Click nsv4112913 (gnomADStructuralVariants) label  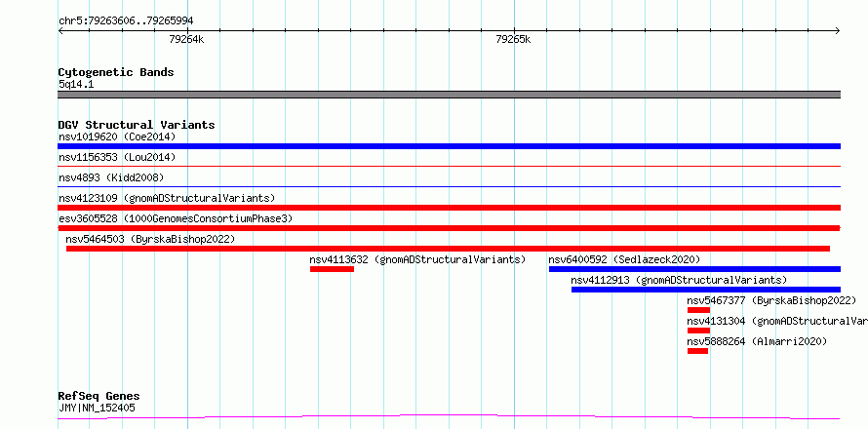point(679,280)
